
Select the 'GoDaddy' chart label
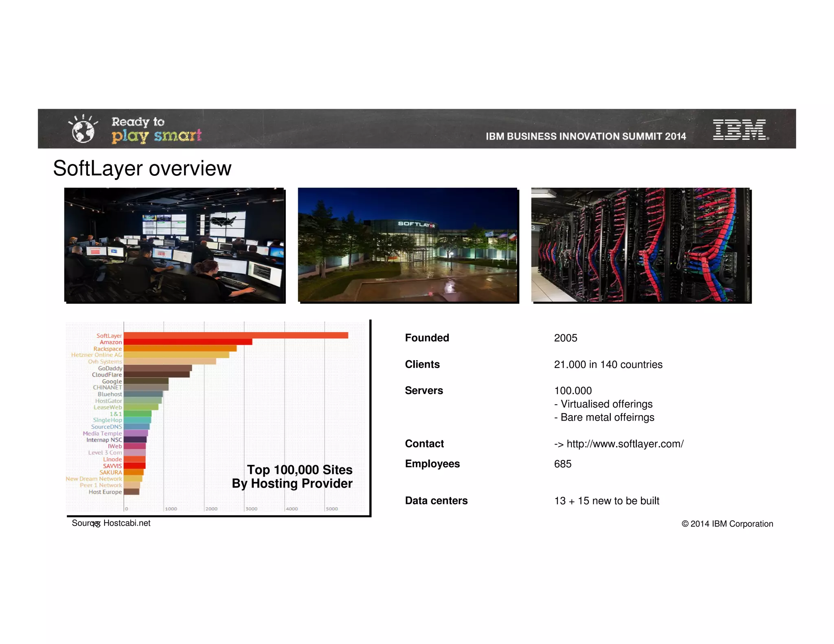coord(110,368)
